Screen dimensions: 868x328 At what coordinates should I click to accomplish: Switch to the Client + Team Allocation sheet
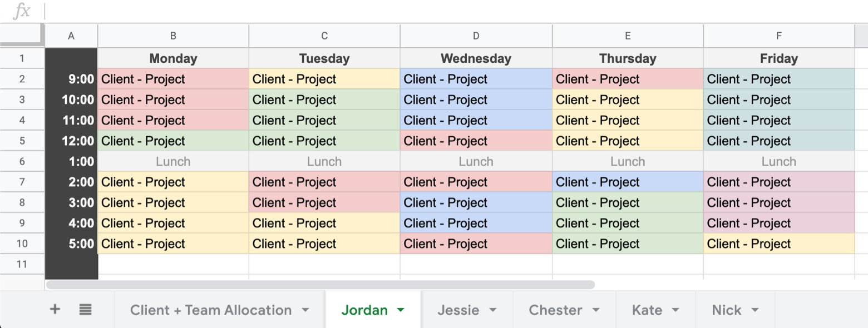[x=210, y=310]
